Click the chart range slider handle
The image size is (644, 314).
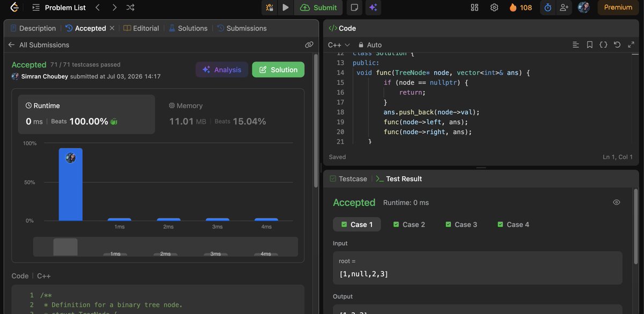tap(65, 247)
